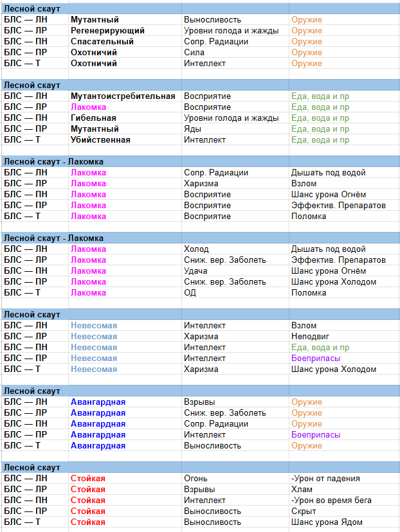Image resolution: width=400 pixels, height=532 pixels.
Task: Click the 'ОД' cell
Action: point(235,292)
